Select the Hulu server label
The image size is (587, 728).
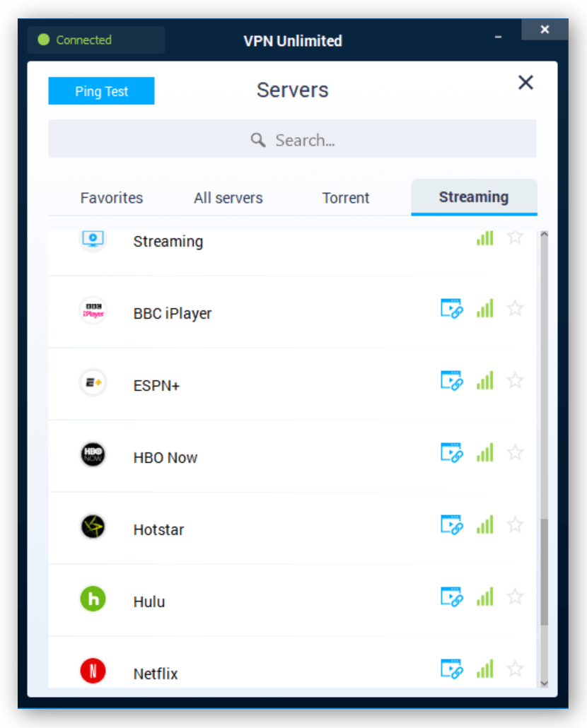pyautogui.click(x=149, y=601)
